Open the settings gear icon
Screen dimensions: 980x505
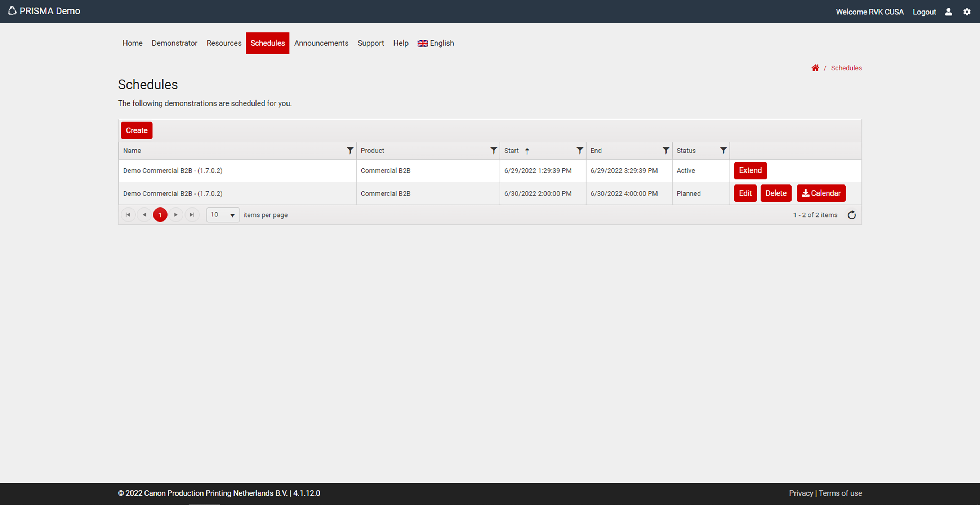[967, 12]
